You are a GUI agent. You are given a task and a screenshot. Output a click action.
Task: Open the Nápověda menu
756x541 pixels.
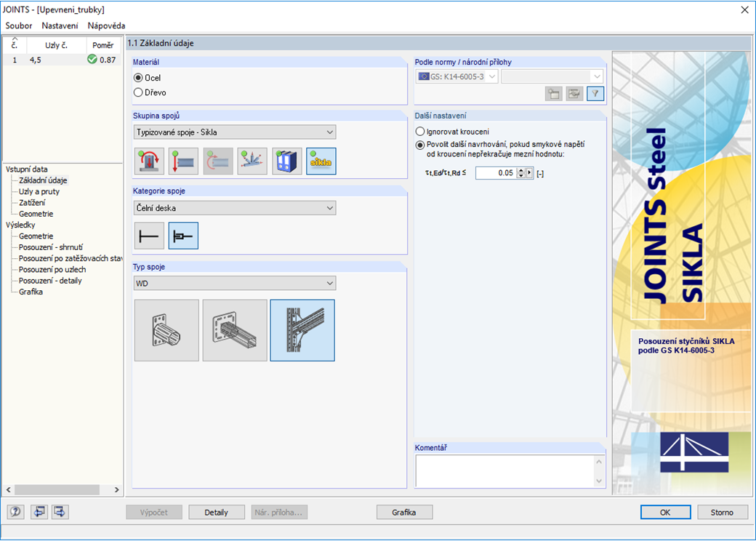[107, 25]
